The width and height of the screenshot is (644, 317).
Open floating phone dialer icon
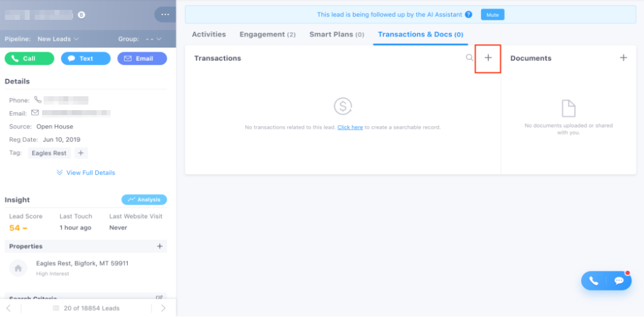tap(593, 281)
